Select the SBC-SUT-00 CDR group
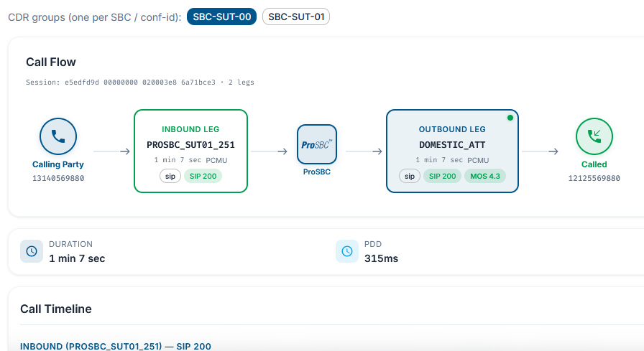Viewport: 644px width, 351px height. [222, 17]
